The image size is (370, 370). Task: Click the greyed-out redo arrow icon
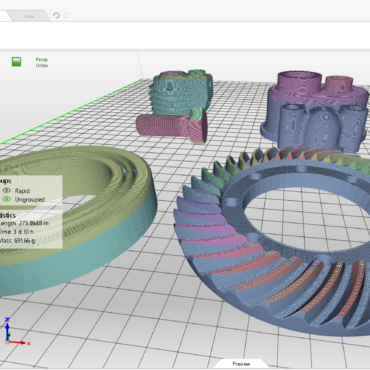67,16
